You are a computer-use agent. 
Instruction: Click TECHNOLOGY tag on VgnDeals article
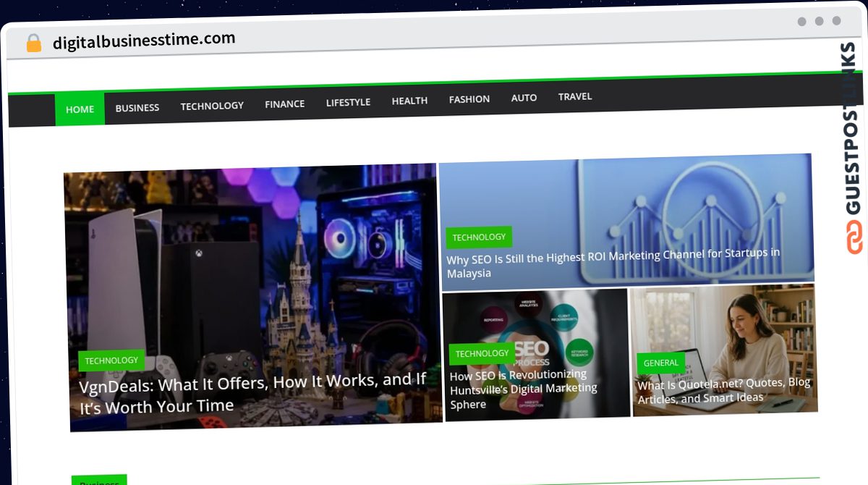[111, 360]
